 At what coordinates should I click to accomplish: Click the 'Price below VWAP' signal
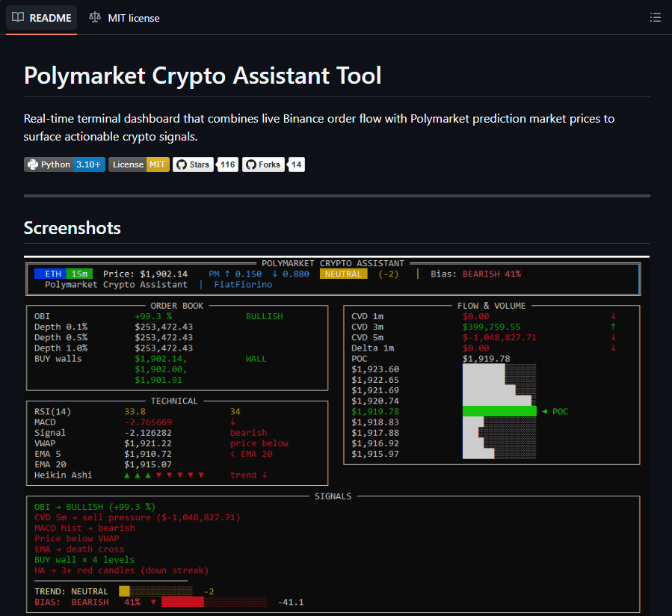point(77,538)
